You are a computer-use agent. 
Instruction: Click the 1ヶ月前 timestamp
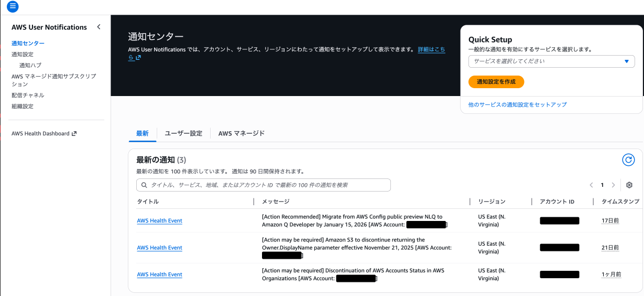pos(612,274)
